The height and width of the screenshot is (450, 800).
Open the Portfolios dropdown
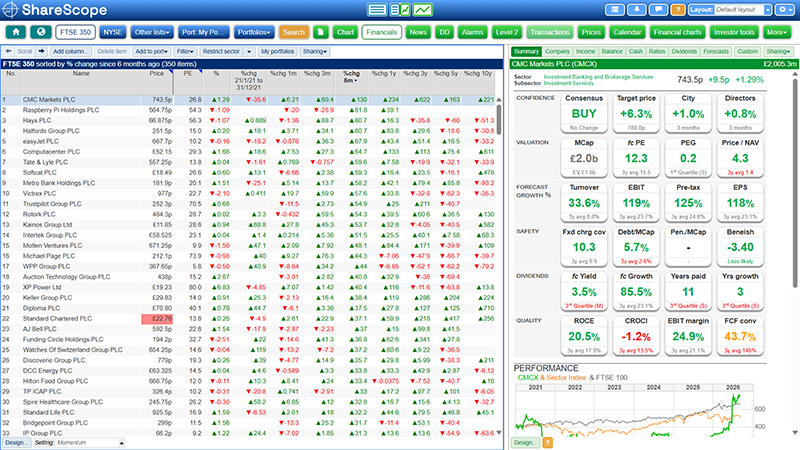[254, 32]
